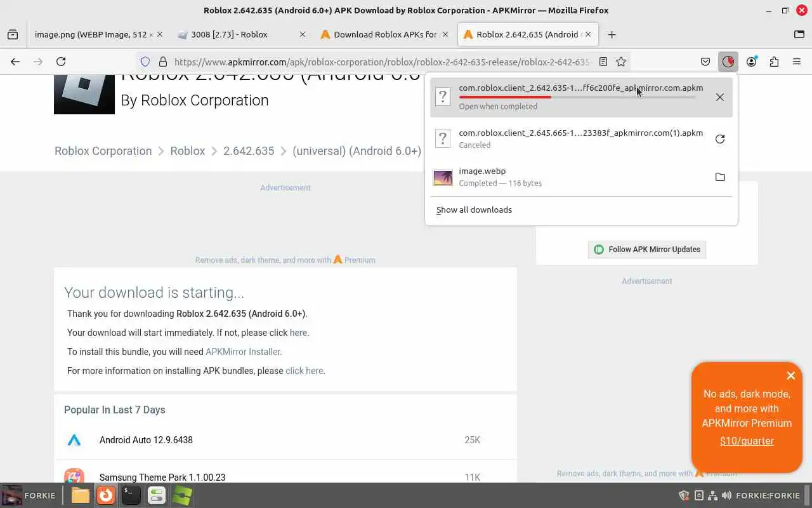Open the file manager from taskbar
Screen dimensions: 812x508
tap(81, 495)
